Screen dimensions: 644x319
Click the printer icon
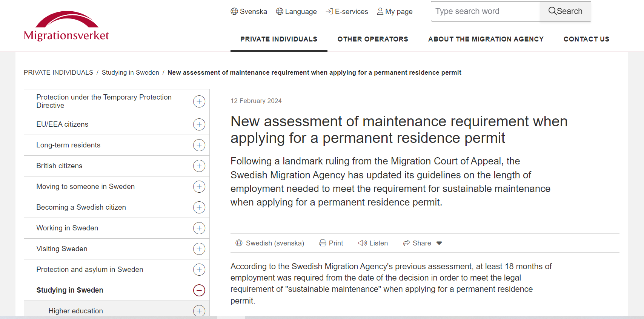tap(323, 243)
